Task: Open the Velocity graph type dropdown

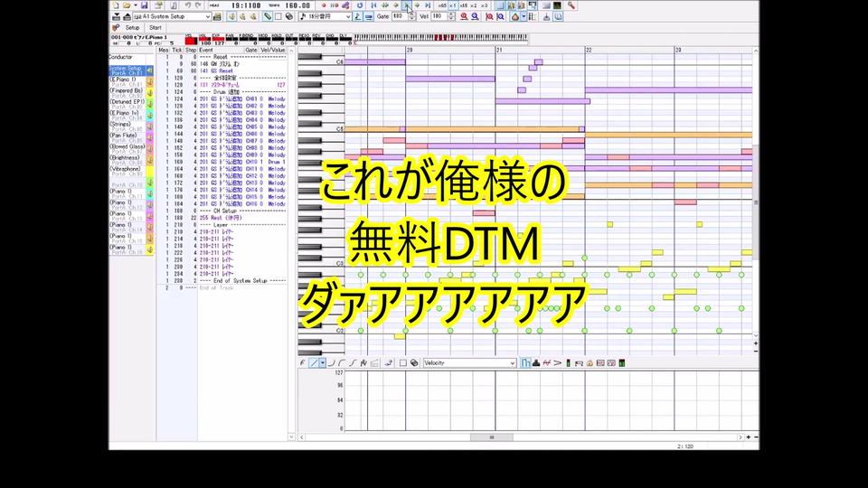Action: click(x=469, y=363)
